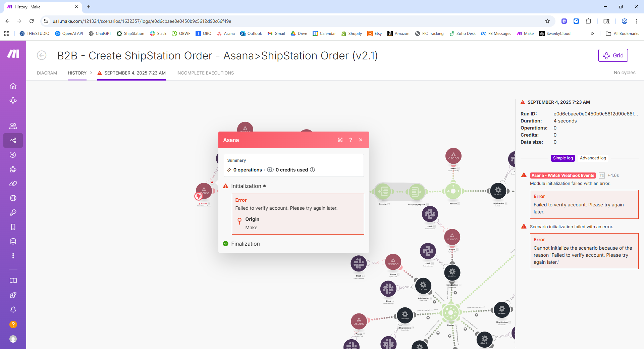This screenshot has height=349, width=644.
Task: Open the notifications bell in the sidebar
Action: click(x=13, y=310)
